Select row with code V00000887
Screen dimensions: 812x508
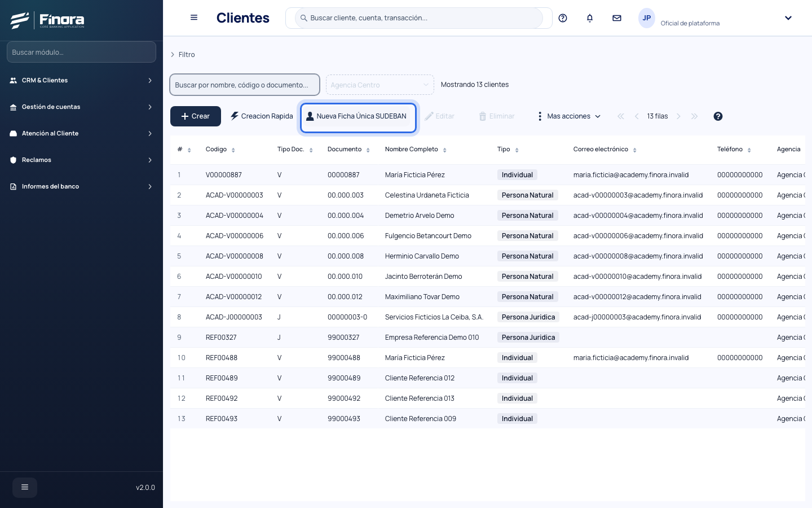(x=488, y=175)
